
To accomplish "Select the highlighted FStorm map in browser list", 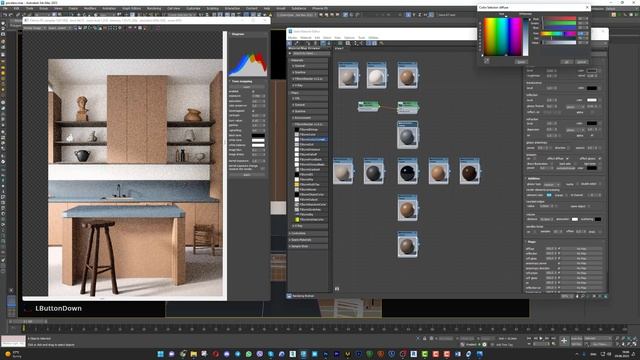I will (311, 139).
